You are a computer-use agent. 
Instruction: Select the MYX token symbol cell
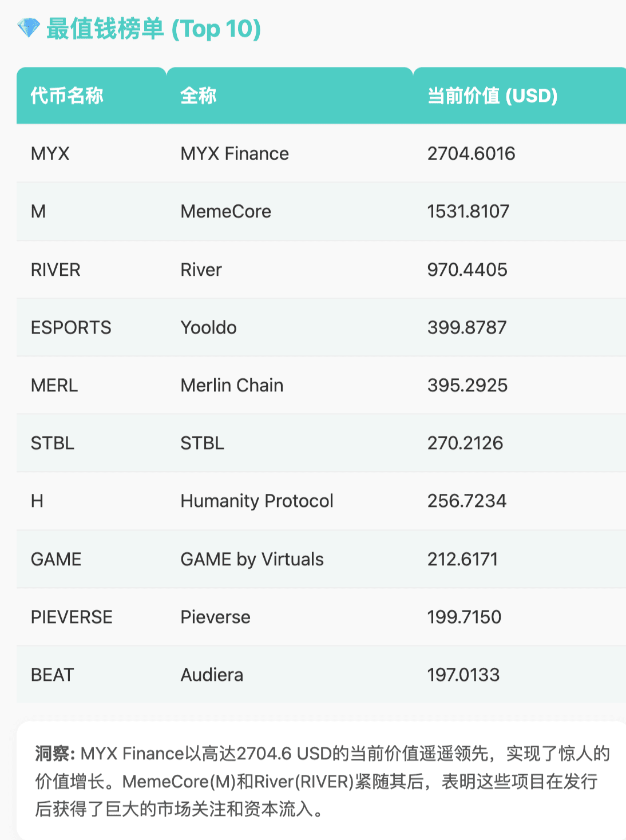point(50,153)
